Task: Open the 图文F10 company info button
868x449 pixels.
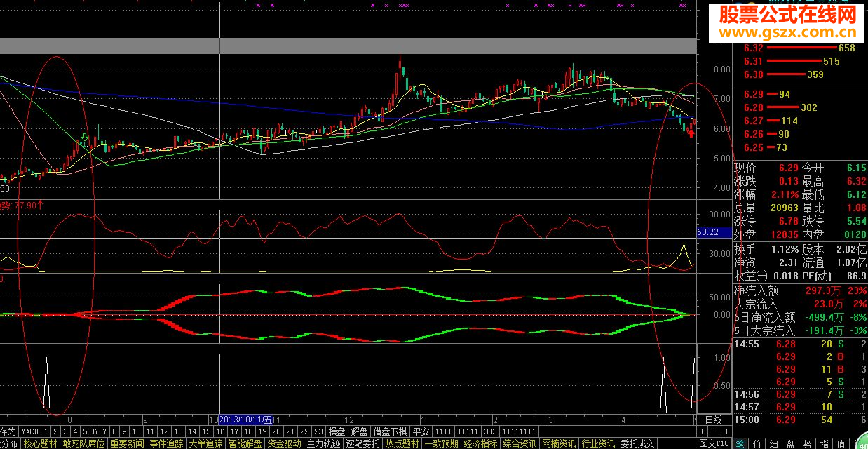Action: click(714, 443)
